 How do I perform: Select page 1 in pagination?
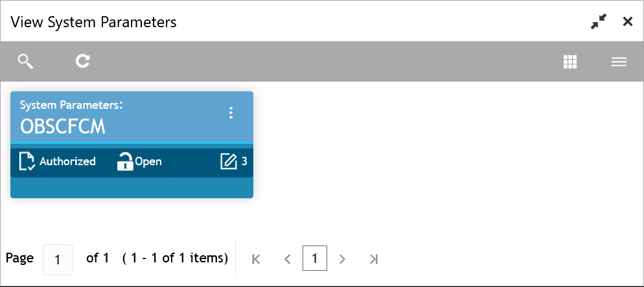point(315,258)
